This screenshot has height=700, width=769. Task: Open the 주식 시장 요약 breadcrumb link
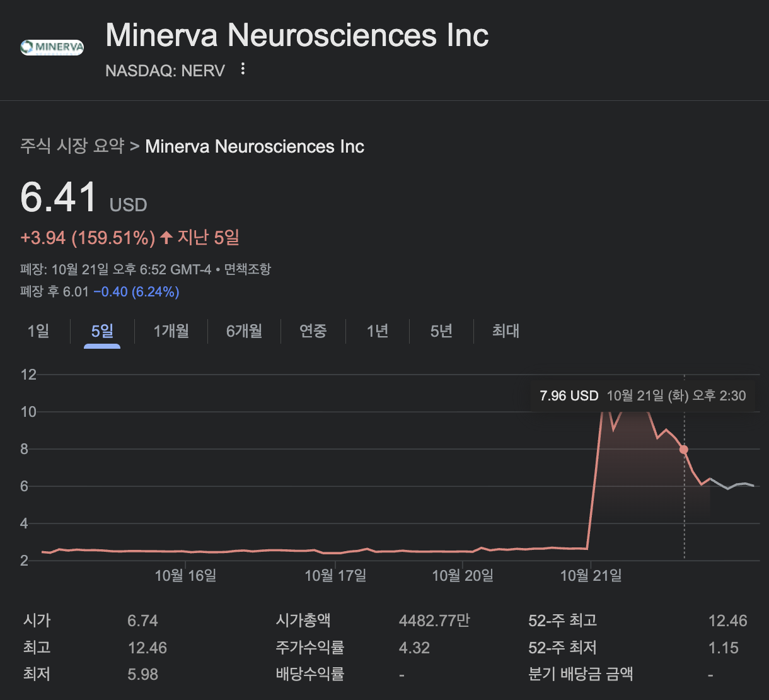click(x=72, y=146)
